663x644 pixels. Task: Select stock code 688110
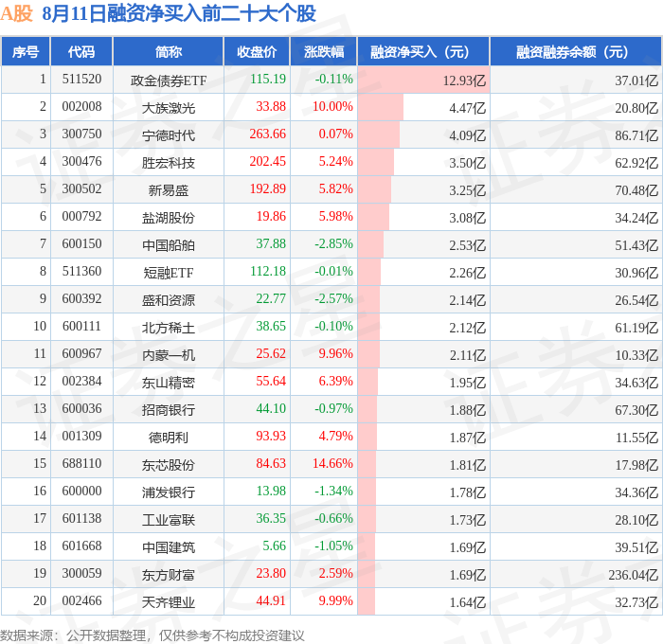(81, 464)
